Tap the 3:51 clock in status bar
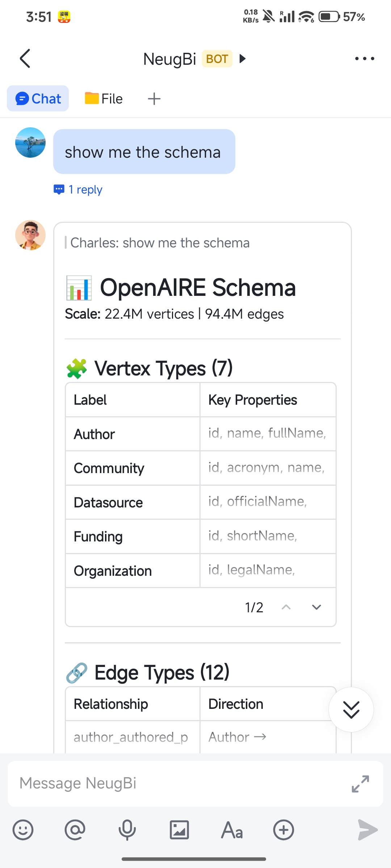 tap(39, 17)
